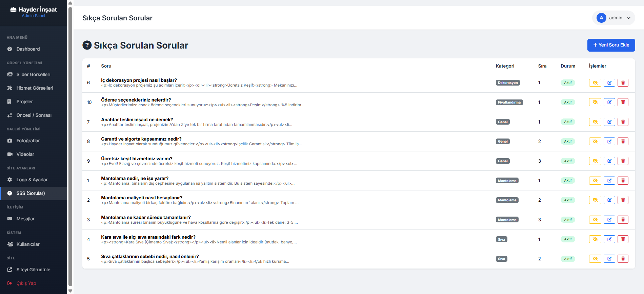Screen dimensions: 644x294
Task: Log out with Çıkış Yap
Action: click(x=34, y=283)
